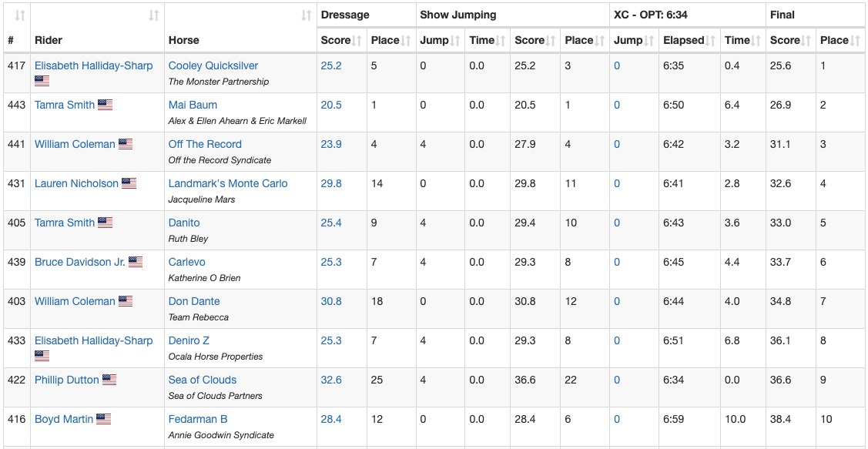Open the Cooley Quicksilver horse link
Viewport: 868px width, 449px height.
pyautogui.click(x=213, y=65)
